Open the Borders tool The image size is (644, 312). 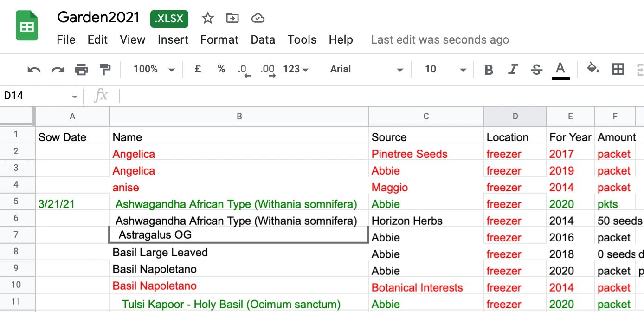[x=618, y=69]
